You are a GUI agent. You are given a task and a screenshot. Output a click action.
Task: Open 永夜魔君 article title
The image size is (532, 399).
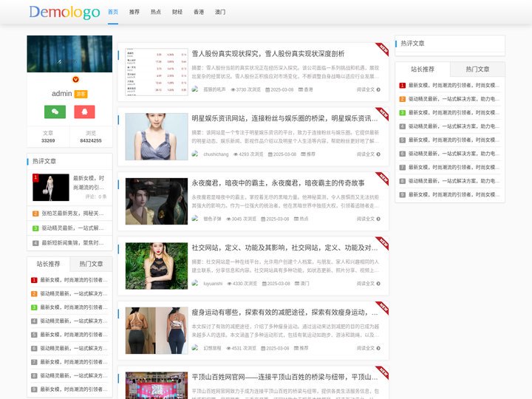click(x=278, y=183)
